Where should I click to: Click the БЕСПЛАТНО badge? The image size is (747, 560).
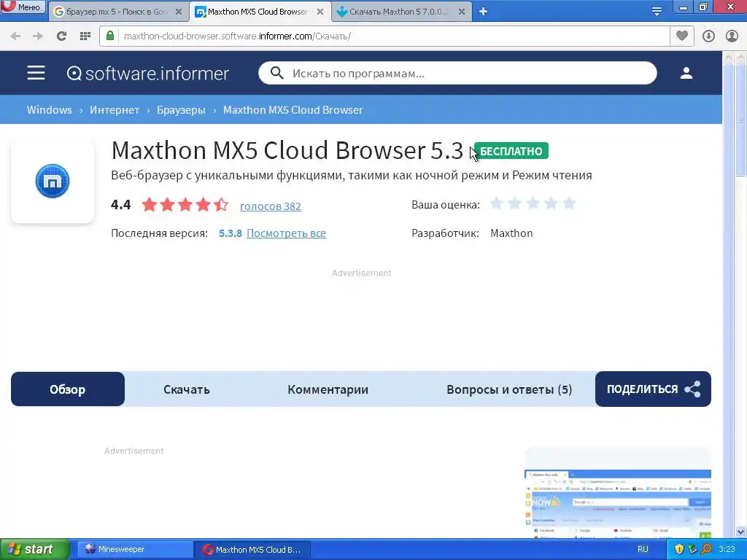point(511,151)
